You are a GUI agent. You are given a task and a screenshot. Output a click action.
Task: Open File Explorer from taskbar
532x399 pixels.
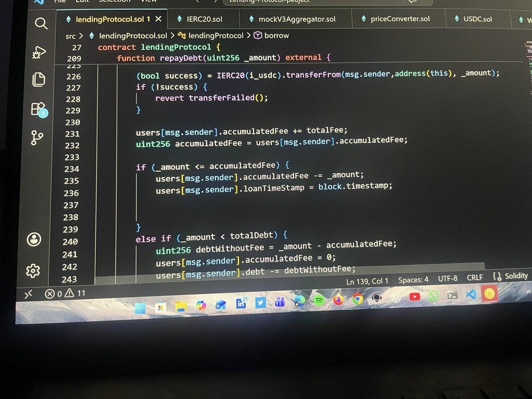(180, 306)
